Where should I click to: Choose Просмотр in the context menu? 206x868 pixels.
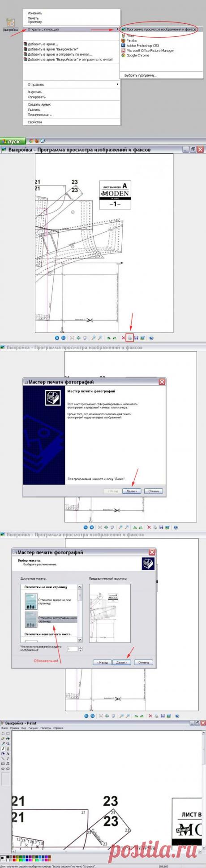pos(35,22)
